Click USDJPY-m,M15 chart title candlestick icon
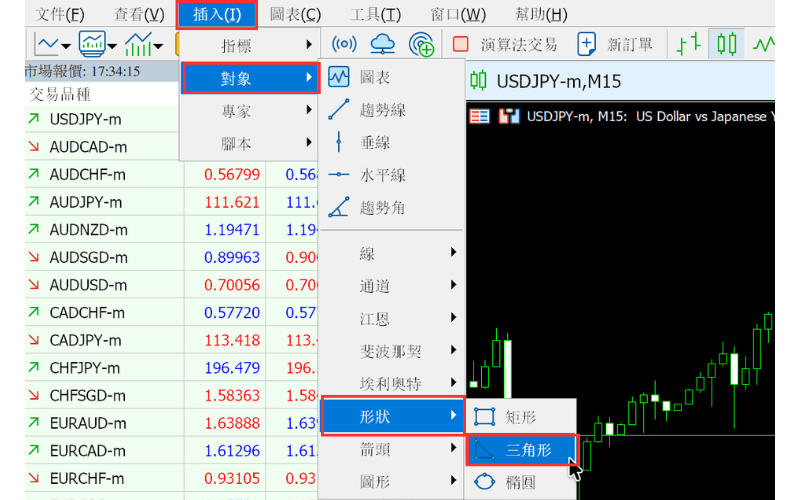Screen dimensions: 800x500 pyautogui.click(x=478, y=81)
